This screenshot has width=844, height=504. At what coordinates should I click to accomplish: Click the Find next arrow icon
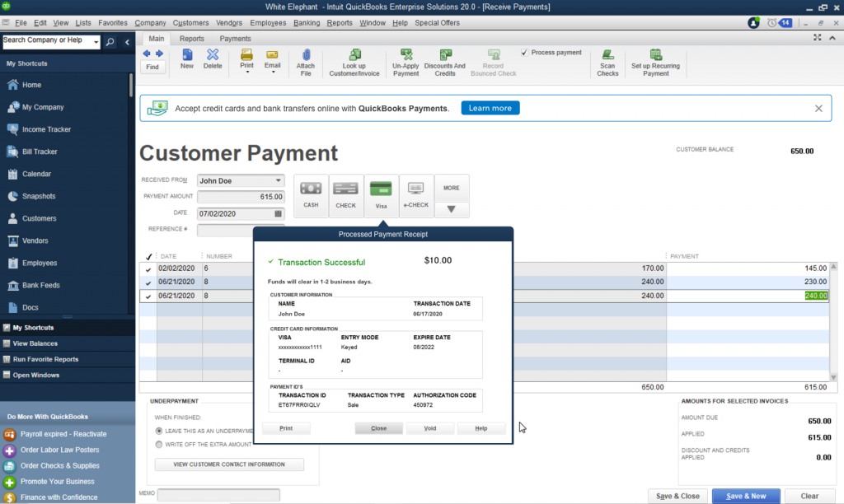pyautogui.click(x=159, y=54)
